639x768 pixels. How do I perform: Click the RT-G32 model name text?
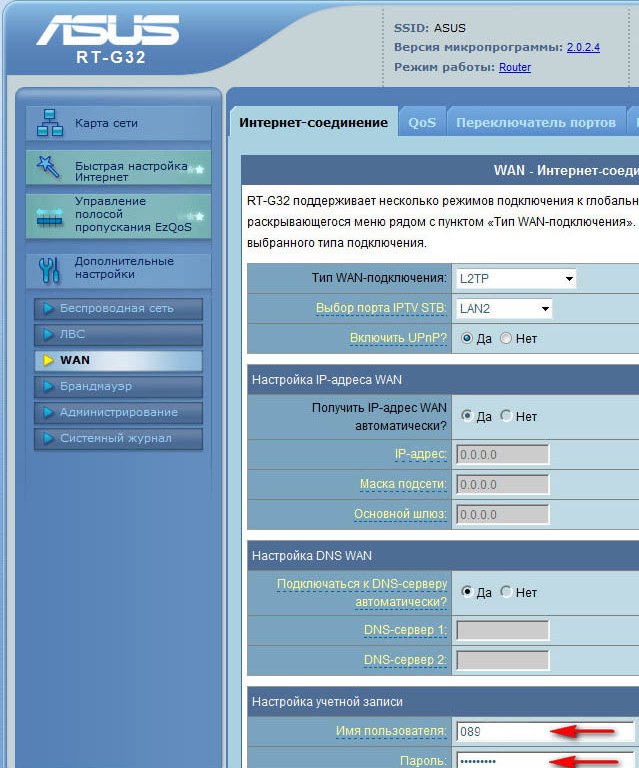pyautogui.click(x=111, y=57)
